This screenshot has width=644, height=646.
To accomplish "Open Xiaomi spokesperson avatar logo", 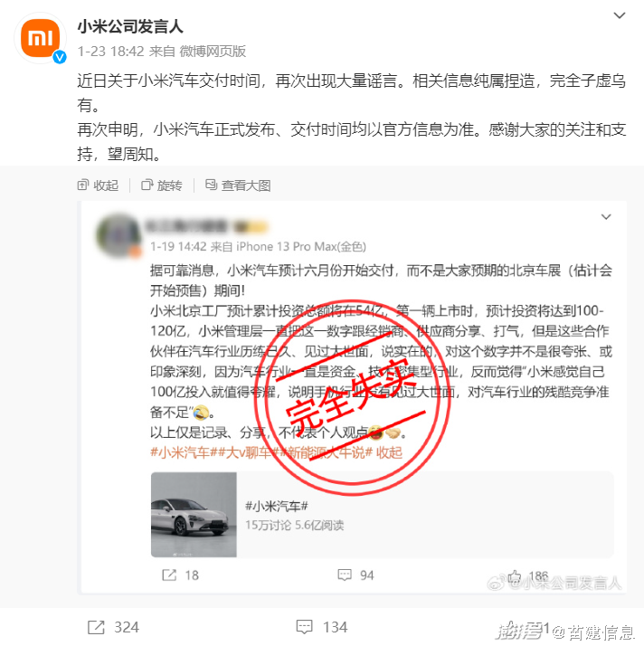I will 41,38.
